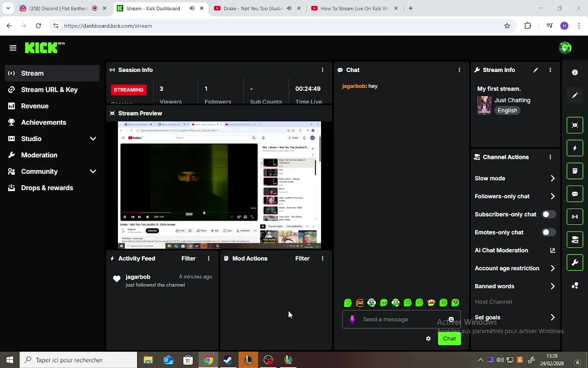This screenshot has width=588, height=368.
Task: Open File Explorer from the taskbar
Action: pos(148,360)
